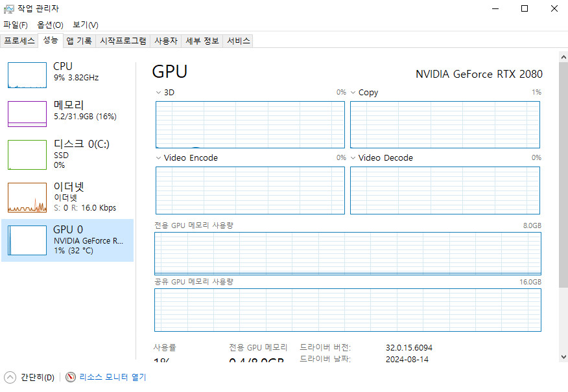Screen dimensions: 568x392
Task: Open the 옵션(O) menu
Action: [x=51, y=25]
